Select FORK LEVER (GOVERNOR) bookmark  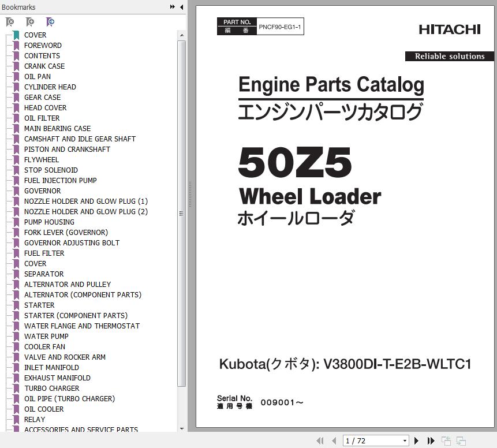66,233
